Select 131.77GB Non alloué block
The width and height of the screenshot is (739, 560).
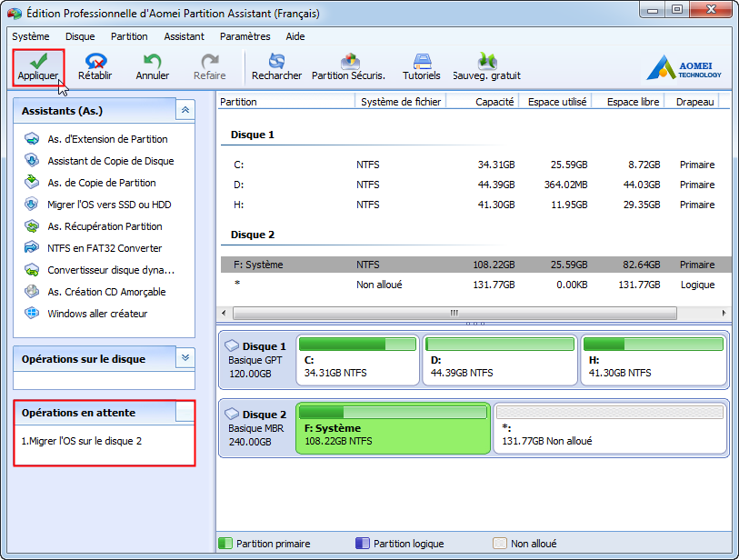point(610,428)
